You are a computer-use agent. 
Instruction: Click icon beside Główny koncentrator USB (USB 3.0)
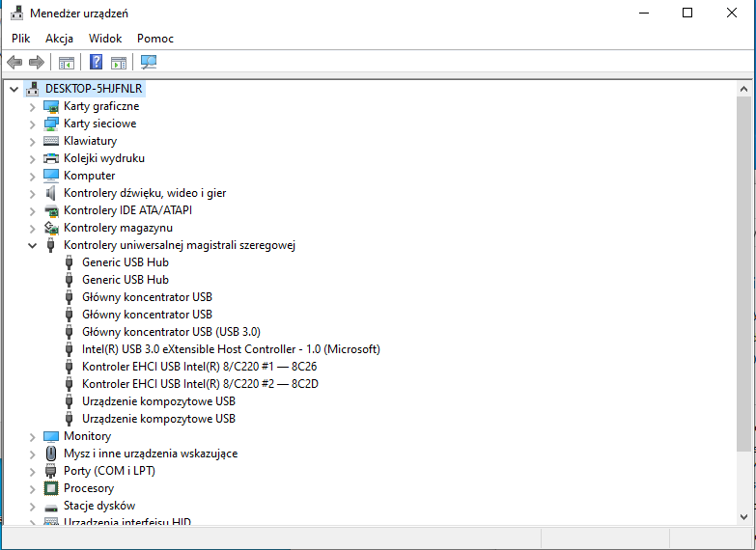coord(69,332)
